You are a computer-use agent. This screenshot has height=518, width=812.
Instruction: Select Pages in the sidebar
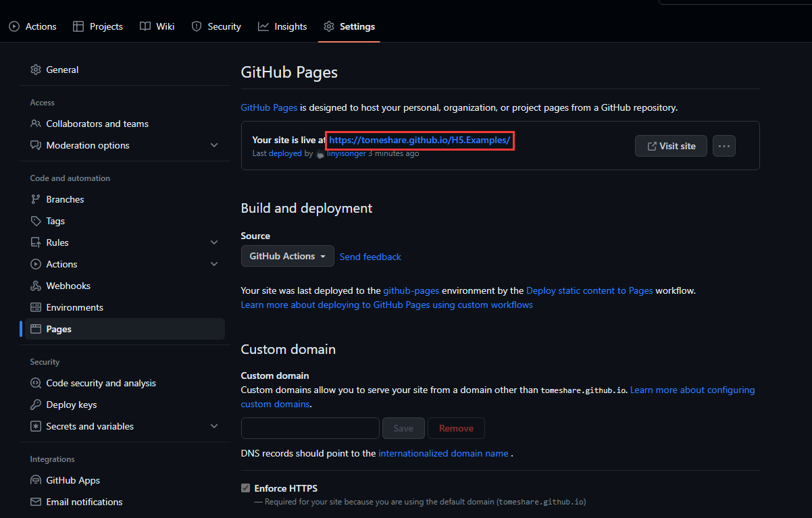pyautogui.click(x=125, y=329)
